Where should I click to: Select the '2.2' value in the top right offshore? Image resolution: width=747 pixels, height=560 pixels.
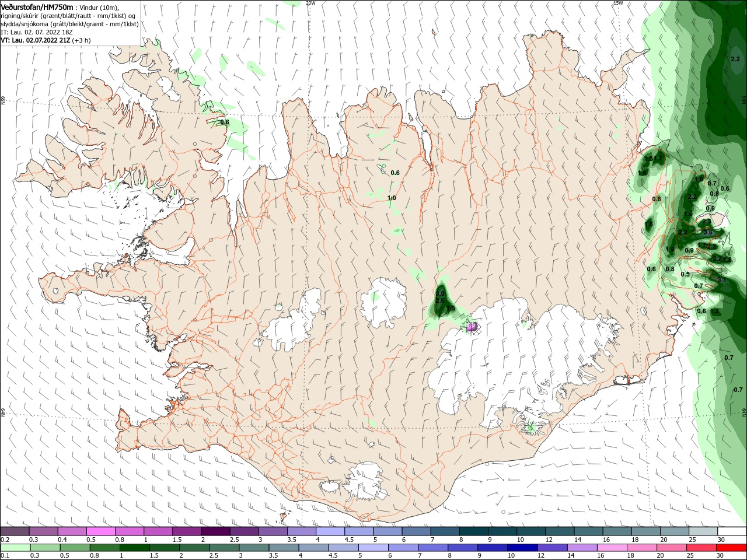[x=735, y=59]
